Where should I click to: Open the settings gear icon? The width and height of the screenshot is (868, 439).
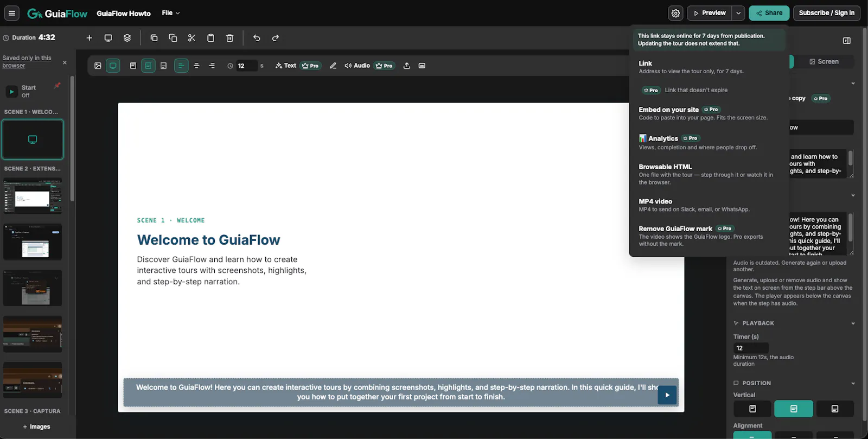click(x=675, y=13)
